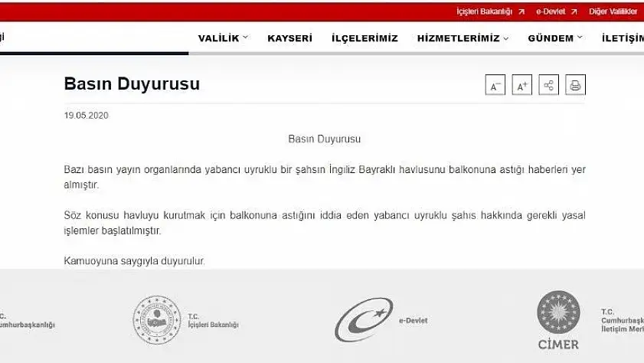Click the centered Basın Duyurusu subtitle
The height and width of the screenshot is (363, 644).
tap(325, 139)
